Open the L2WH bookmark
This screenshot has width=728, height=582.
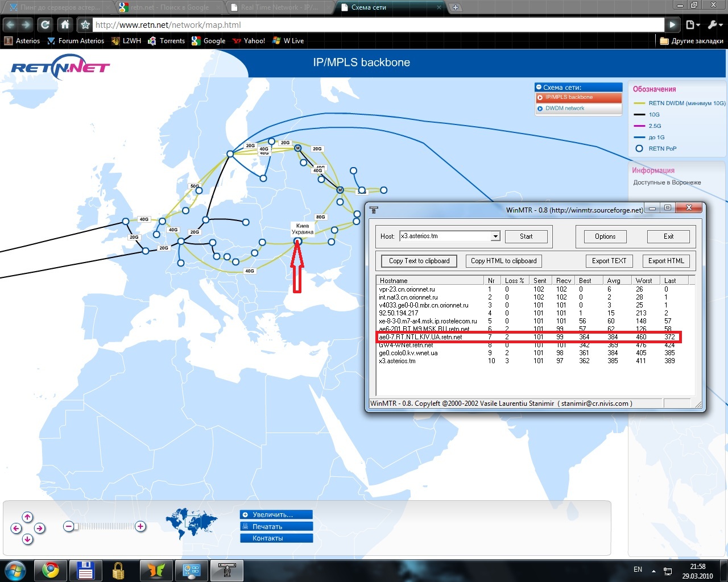[x=126, y=41]
